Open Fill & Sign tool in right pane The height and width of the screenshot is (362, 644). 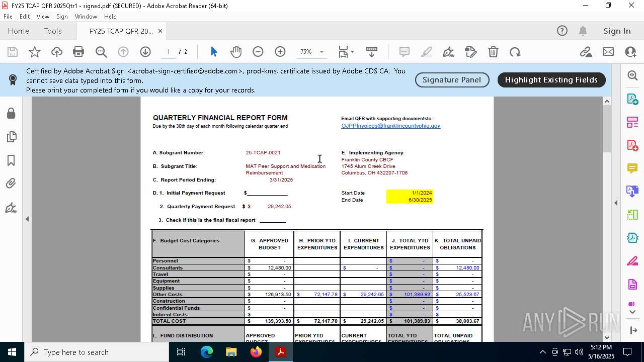(632, 261)
